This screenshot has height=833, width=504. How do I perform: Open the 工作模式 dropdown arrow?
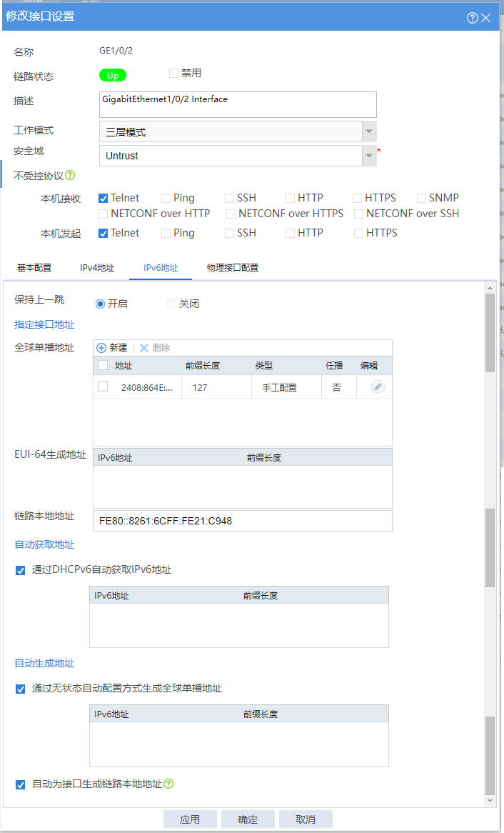[x=370, y=131]
